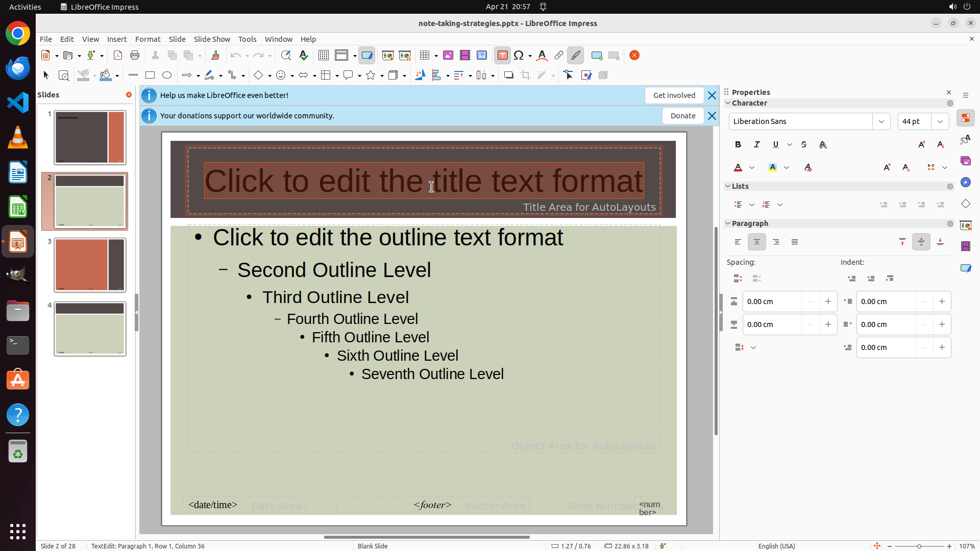The image size is (980, 551).
Task: Open the Format menu
Action: pyautogui.click(x=148, y=39)
